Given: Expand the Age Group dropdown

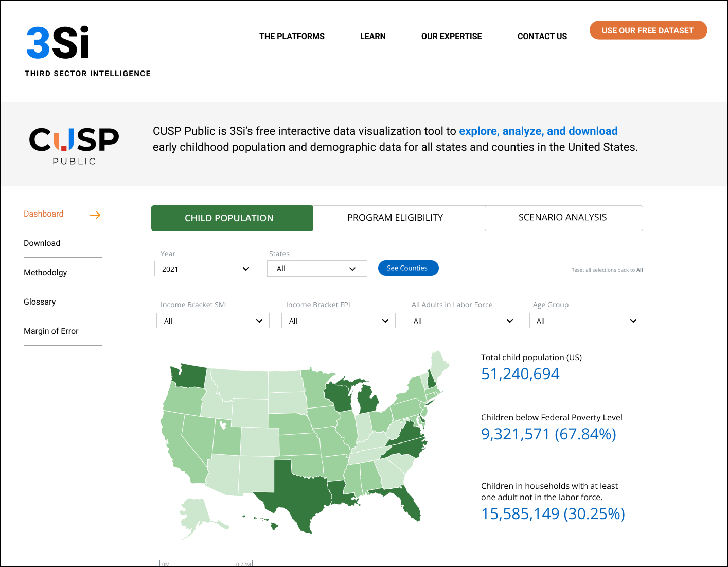Looking at the screenshot, I should [586, 321].
